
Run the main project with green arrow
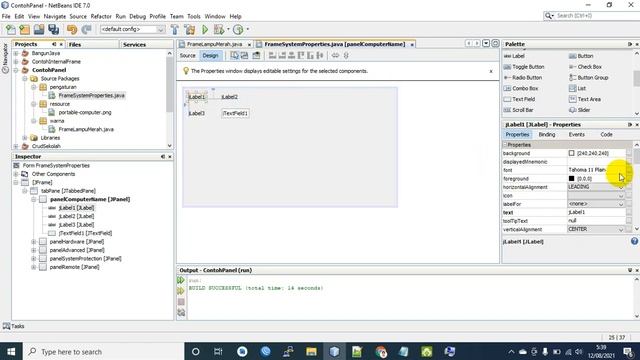click(205, 29)
